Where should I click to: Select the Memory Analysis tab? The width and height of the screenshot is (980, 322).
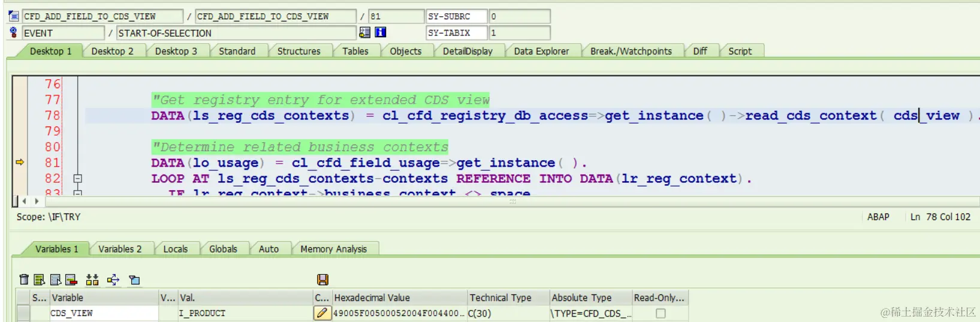(333, 249)
